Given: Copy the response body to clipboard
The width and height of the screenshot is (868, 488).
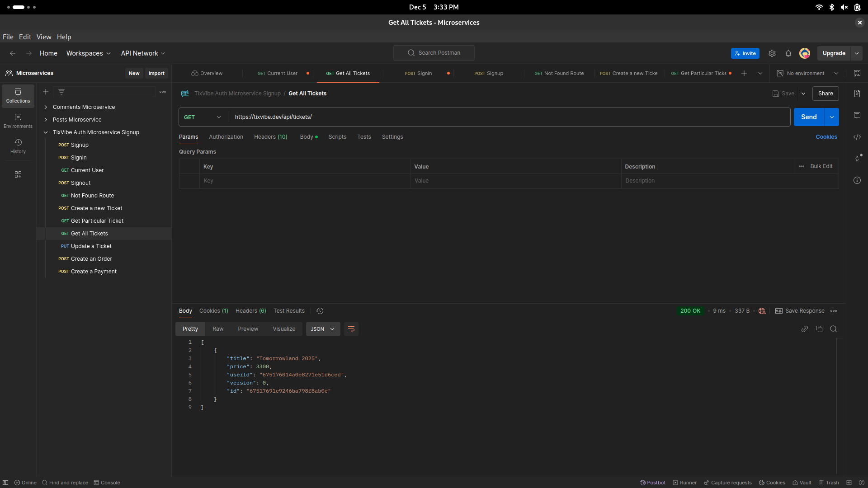Looking at the screenshot, I should tap(819, 329).
